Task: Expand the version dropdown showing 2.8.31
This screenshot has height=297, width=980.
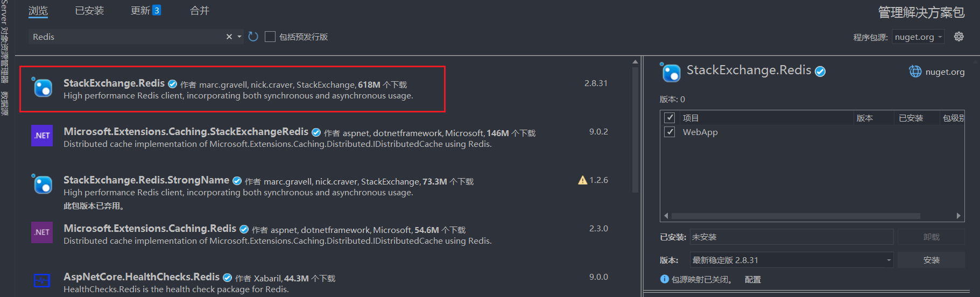Action: [889, 260]
